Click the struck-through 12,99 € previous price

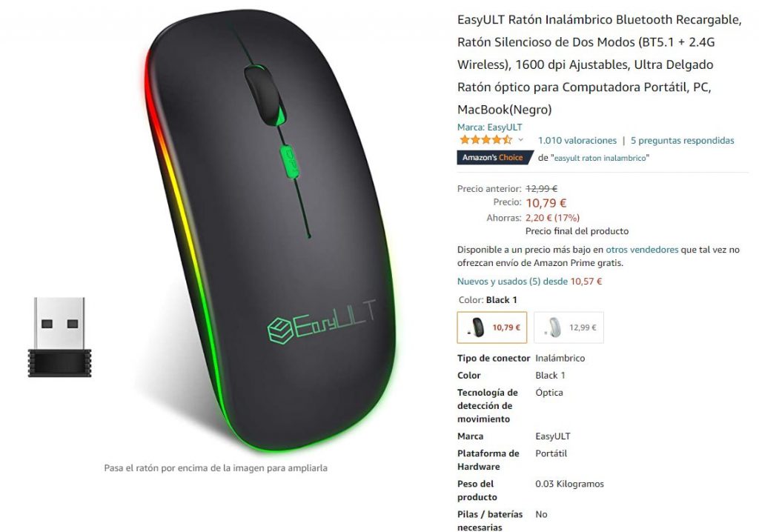pos(542,189)
